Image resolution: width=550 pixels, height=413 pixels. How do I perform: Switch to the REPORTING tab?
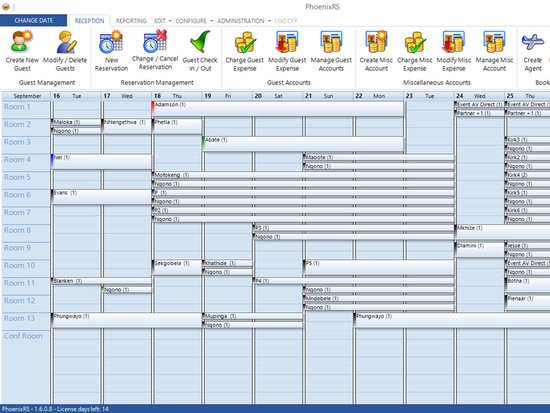131,21
